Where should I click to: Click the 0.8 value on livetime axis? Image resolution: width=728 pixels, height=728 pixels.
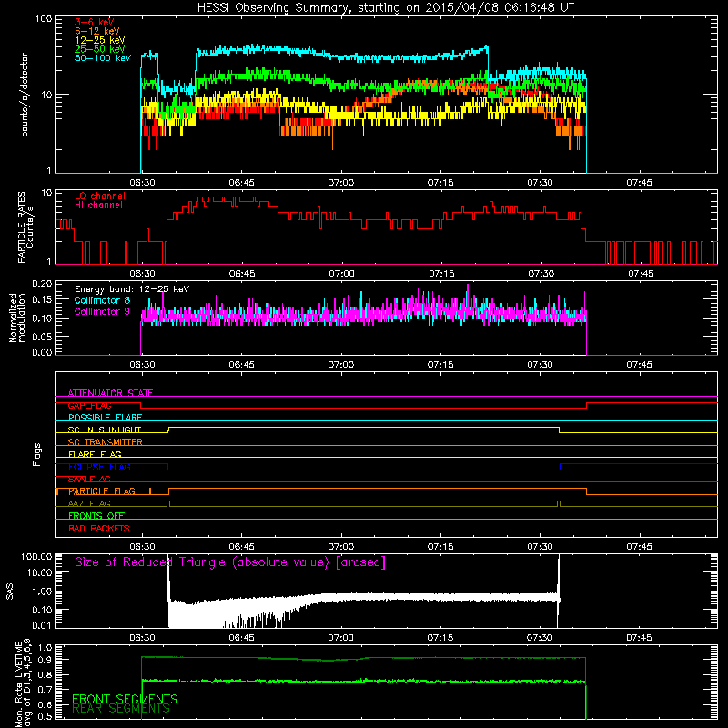click(45, 675)
